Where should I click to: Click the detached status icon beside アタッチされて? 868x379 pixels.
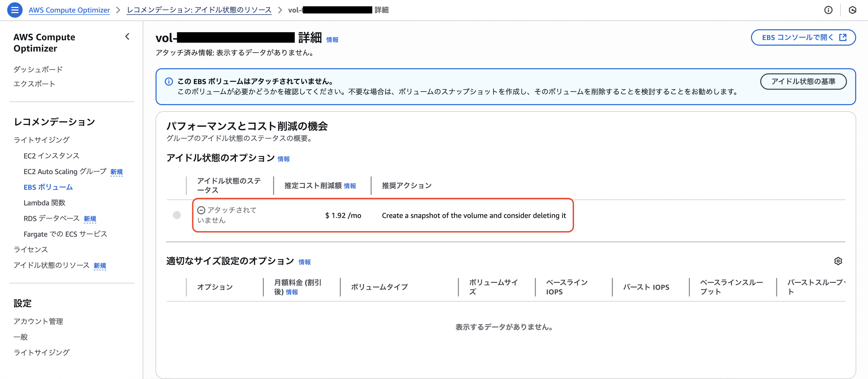pyautogui.click(x=201, y=210)
